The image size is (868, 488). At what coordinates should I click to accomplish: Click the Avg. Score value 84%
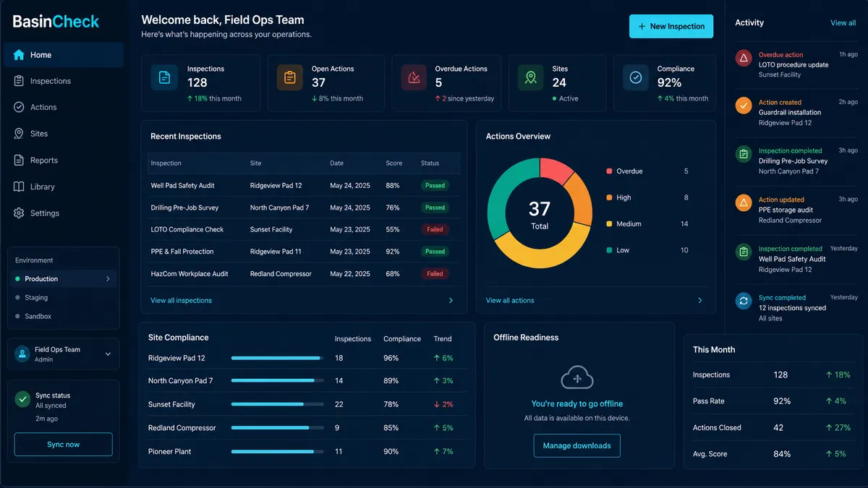(x=782, y=454)
